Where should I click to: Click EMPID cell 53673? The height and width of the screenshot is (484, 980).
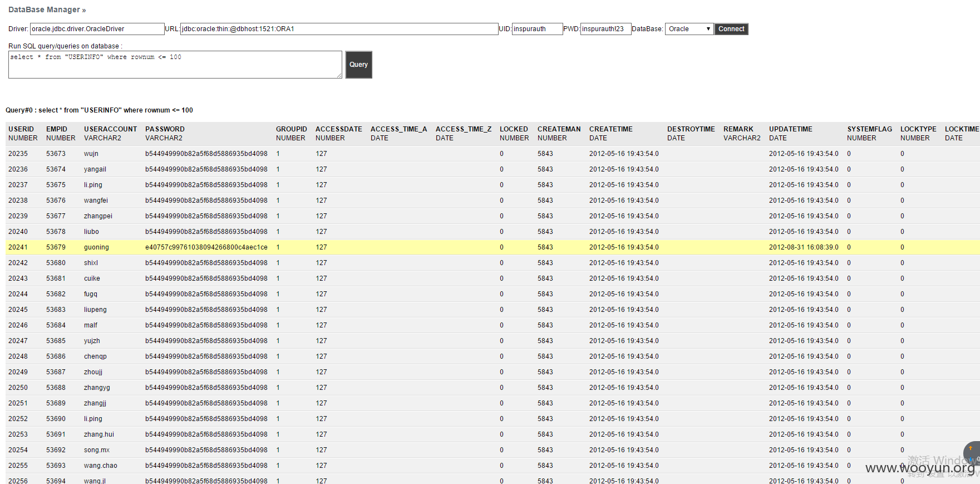tap(56, 154)
